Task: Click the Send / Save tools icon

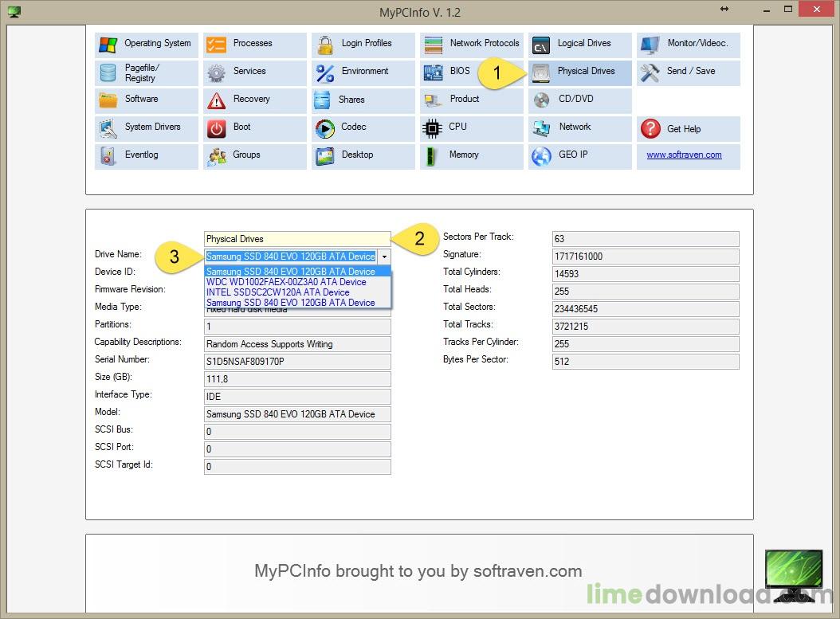Action: 650,72
